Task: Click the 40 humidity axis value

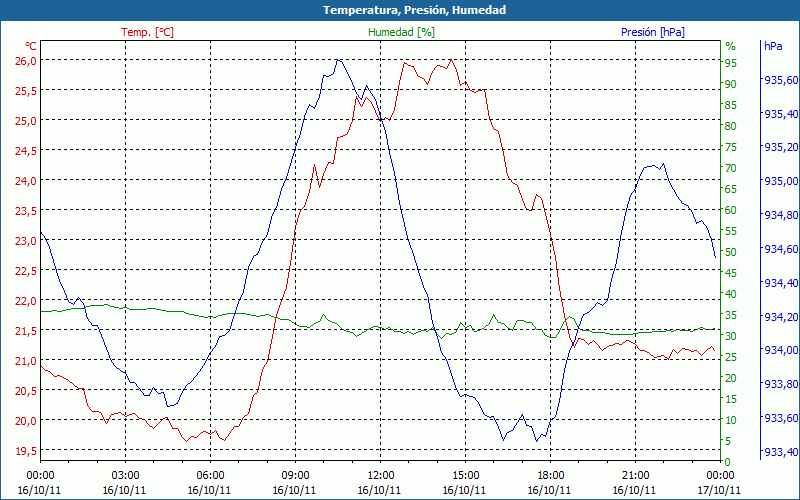Action: pos(731,294)
